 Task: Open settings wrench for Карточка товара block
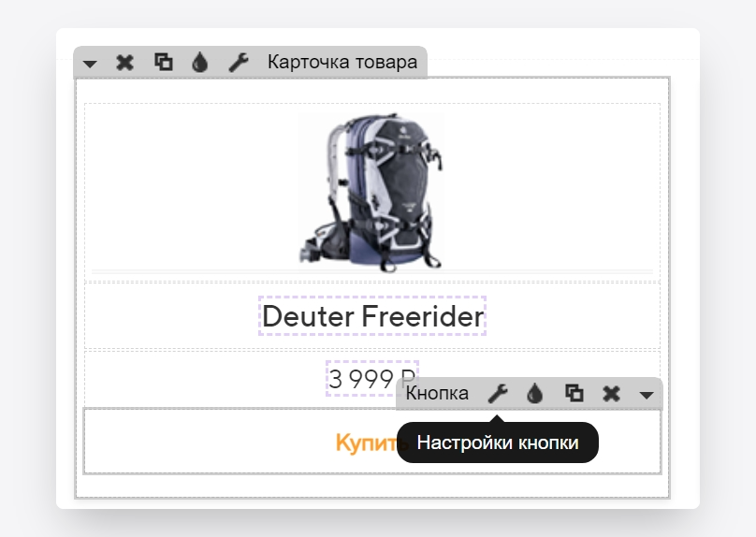coord(239,62)
